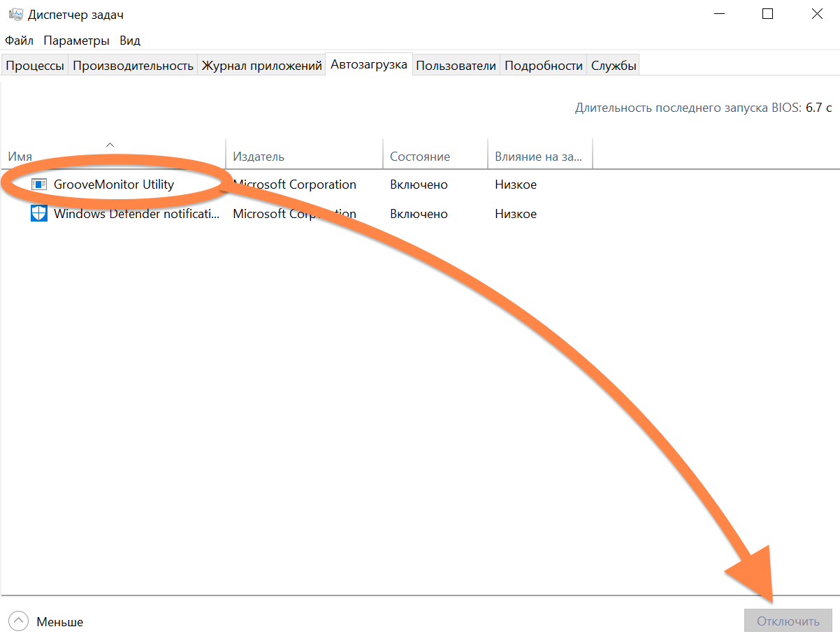Select the GrooveMonitor Utility row name

(114, 185)
